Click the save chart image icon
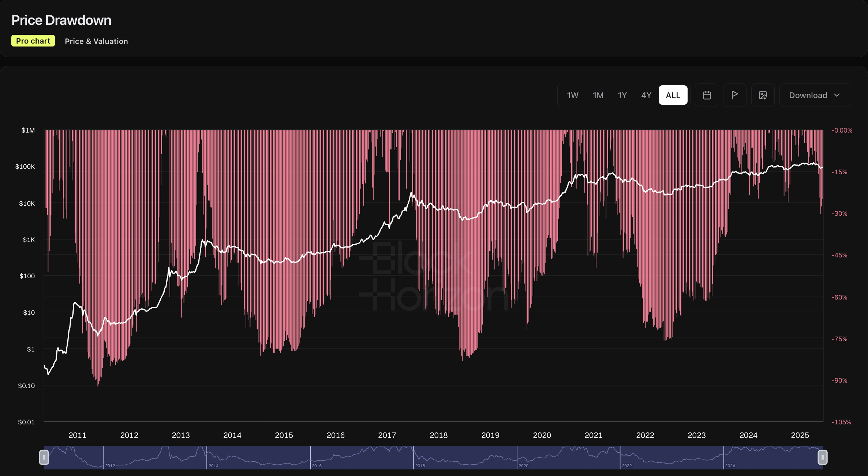 tap(763, 95)
